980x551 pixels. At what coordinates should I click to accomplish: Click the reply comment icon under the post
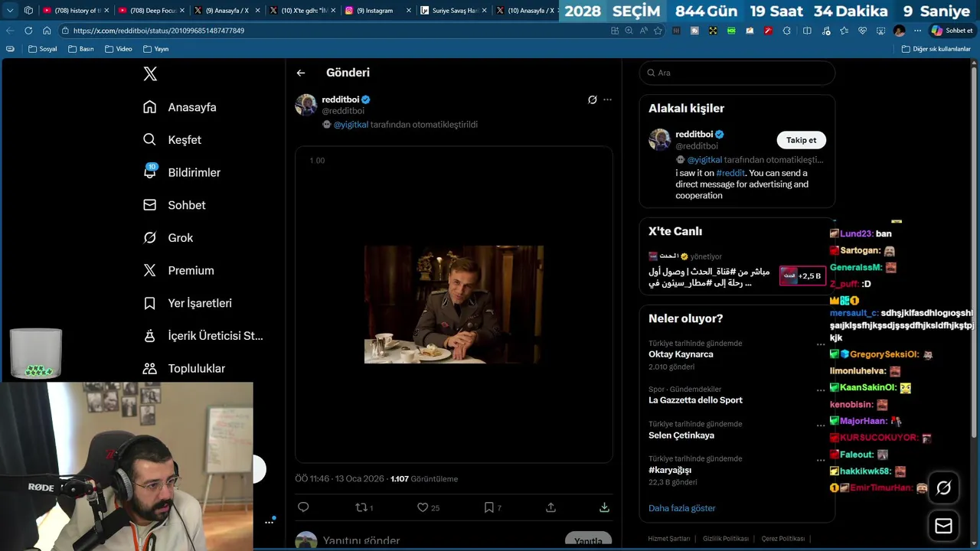(303, 507)
